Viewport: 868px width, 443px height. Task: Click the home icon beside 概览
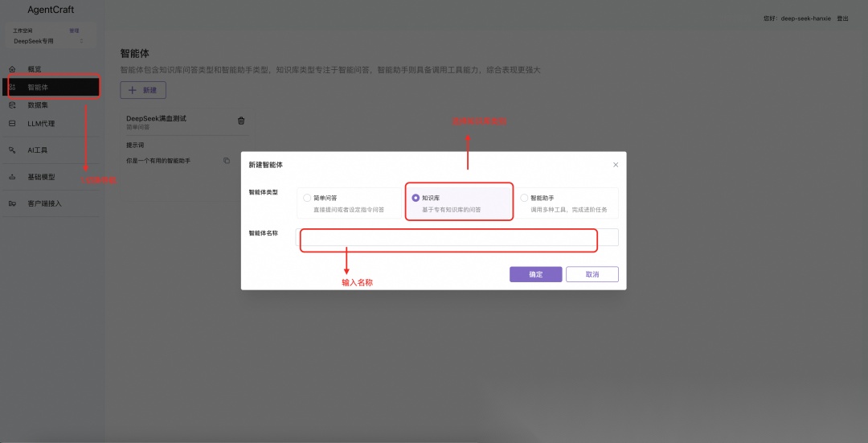[12, 69]
